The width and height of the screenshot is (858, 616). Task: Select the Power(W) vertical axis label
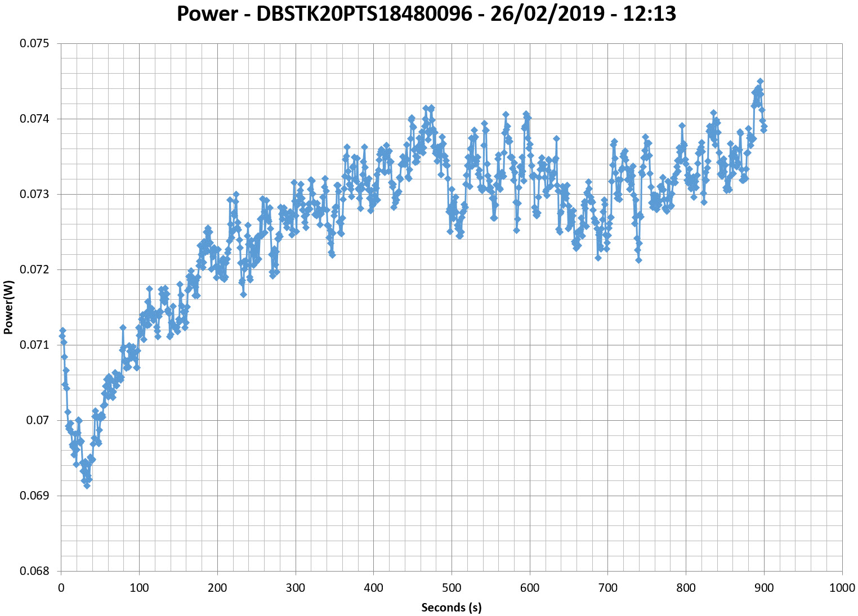coord(8,307)
